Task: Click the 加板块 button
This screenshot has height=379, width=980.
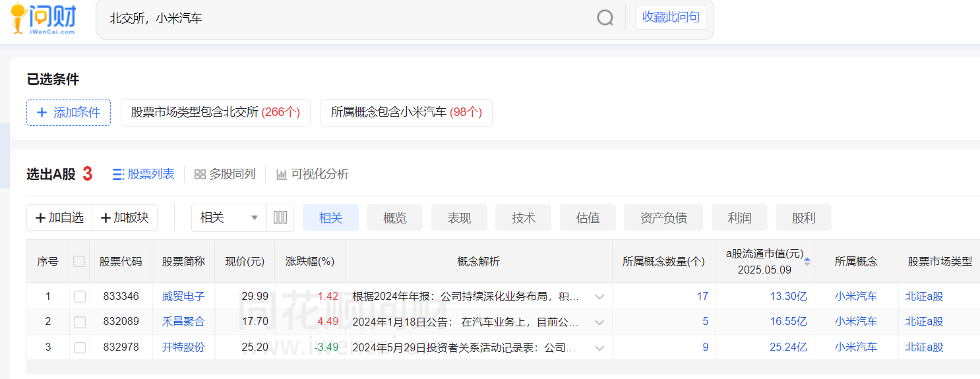Action: click(125, 218)
